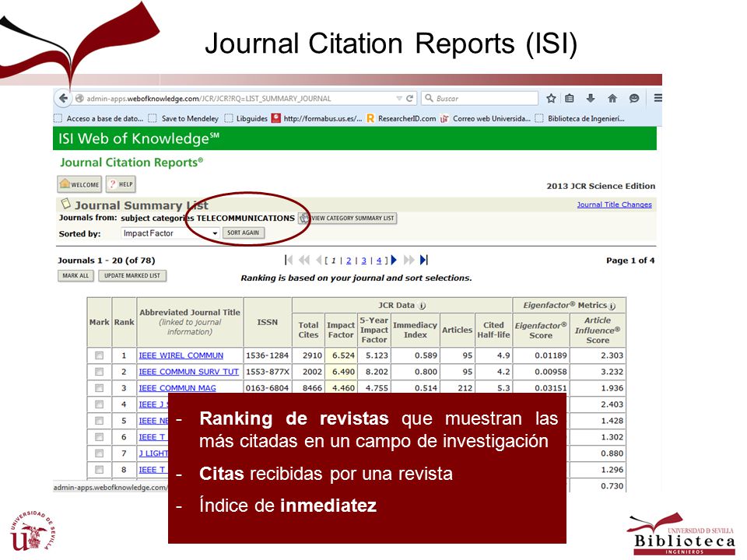The image size is (747, 560).
Task: Open the Libguides bookmark
Action: (247, 118)
